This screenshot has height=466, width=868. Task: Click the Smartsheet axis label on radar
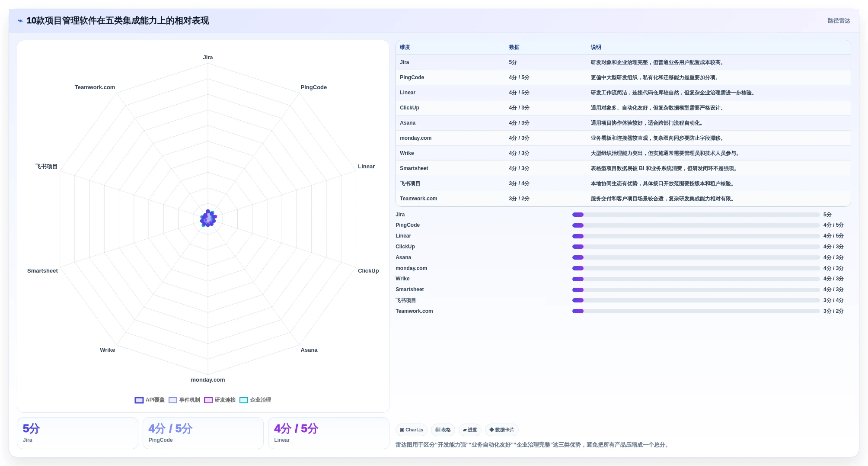click(x=42, y=271)
